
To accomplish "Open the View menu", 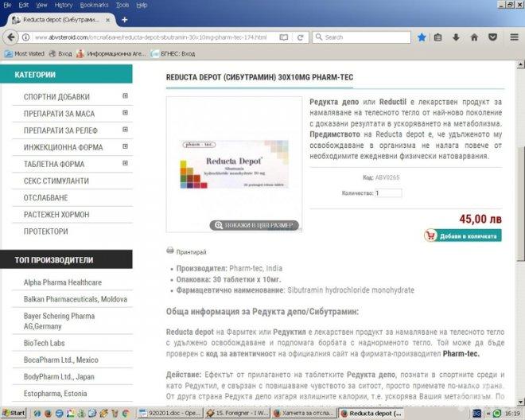I will 41,5.
